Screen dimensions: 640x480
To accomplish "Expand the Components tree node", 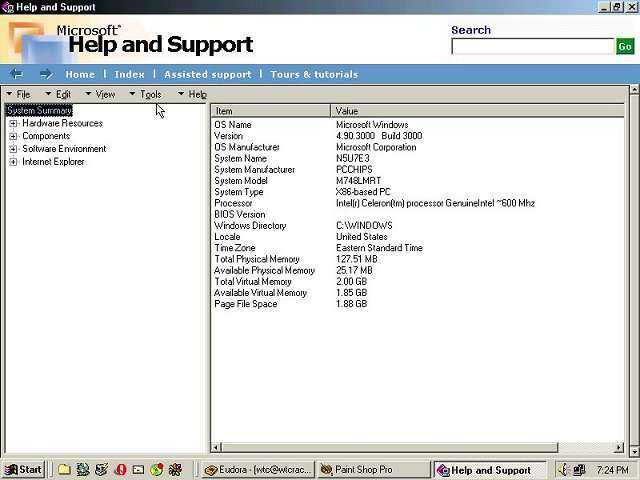I will coord(14,137).
